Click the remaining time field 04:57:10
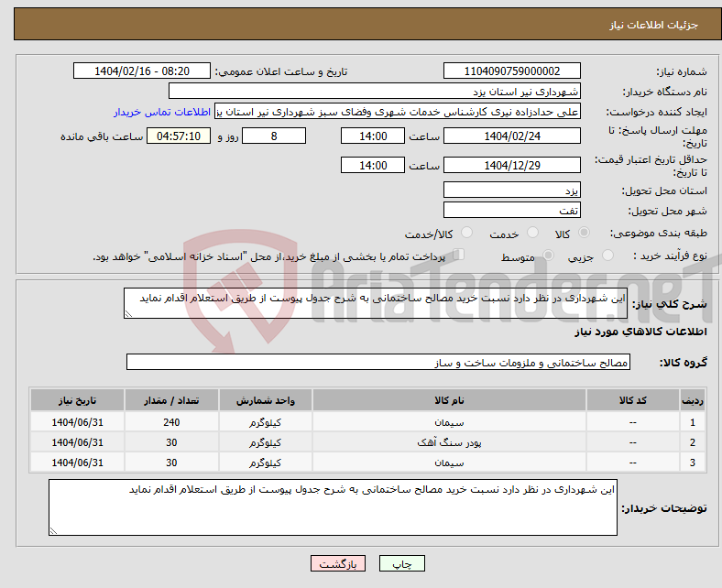This screenshot has width=722, height=588. tap(179, 136)
